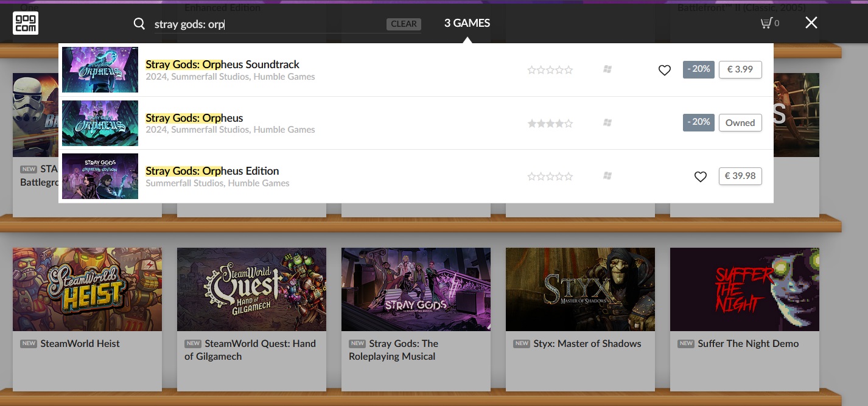Click the GOG.com logo icon
The image size is (868, 406).
click(x=26, y=23)
